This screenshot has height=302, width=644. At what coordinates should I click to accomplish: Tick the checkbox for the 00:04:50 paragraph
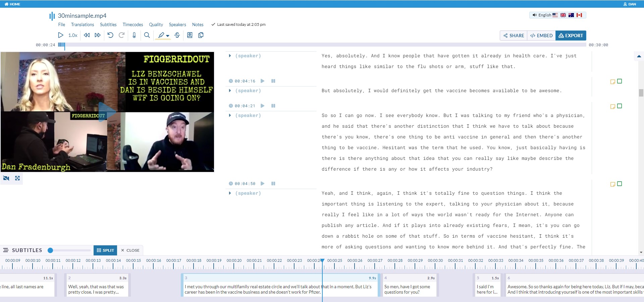click(620, 184)
